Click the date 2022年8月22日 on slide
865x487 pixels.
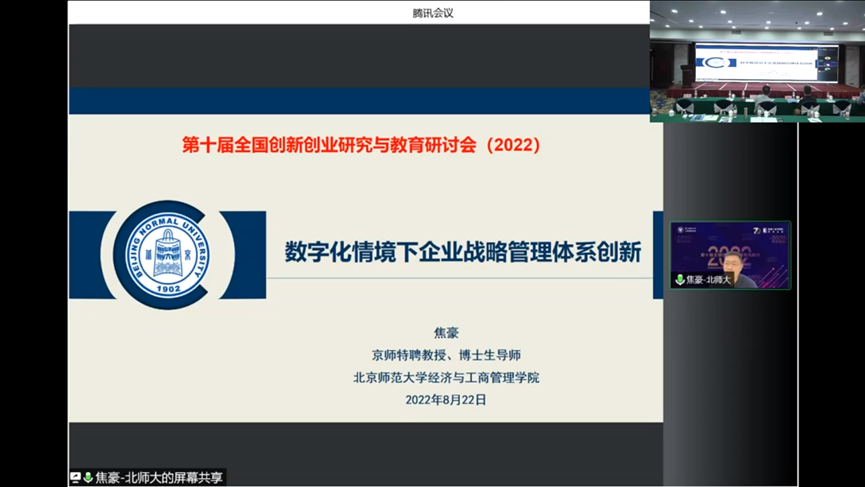(445, 400)
